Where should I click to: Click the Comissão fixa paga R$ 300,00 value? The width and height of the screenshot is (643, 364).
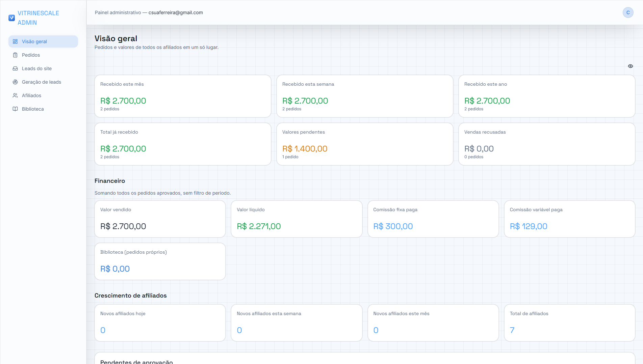click(x=393, y=226)
